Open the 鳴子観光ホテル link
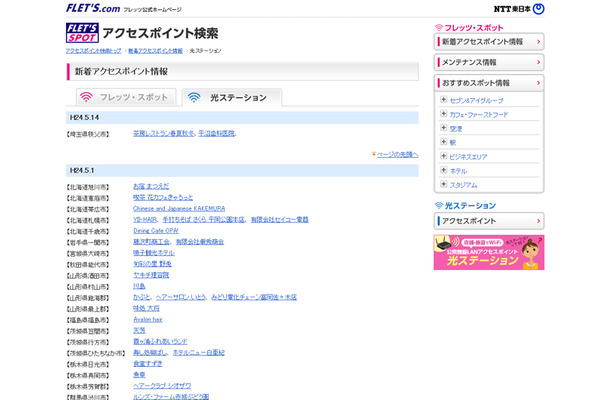The width and height of the screenshot is (610, 400). [154, 253]
